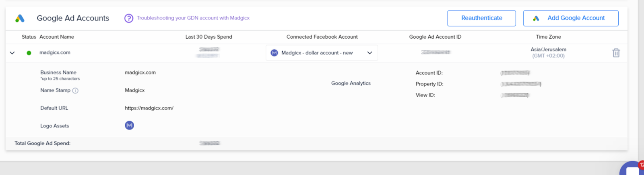
Task: Click Add Google Account button
Action: click(x=571, y=18)
